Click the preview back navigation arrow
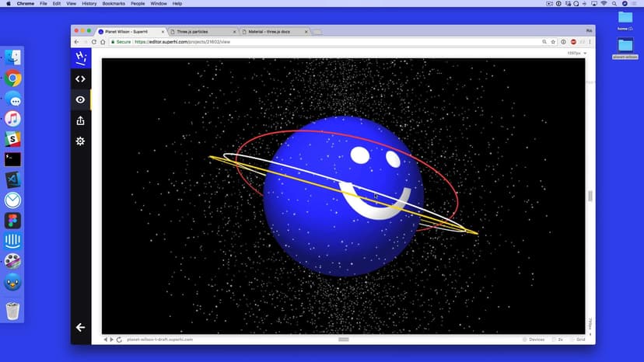 105,339
